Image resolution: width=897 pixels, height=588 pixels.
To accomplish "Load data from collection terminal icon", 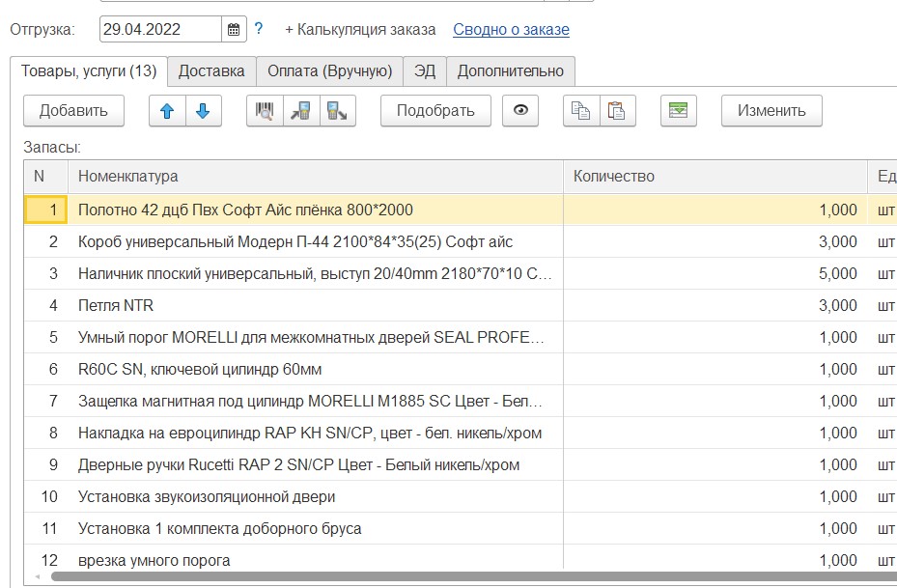I will (301, 111).
